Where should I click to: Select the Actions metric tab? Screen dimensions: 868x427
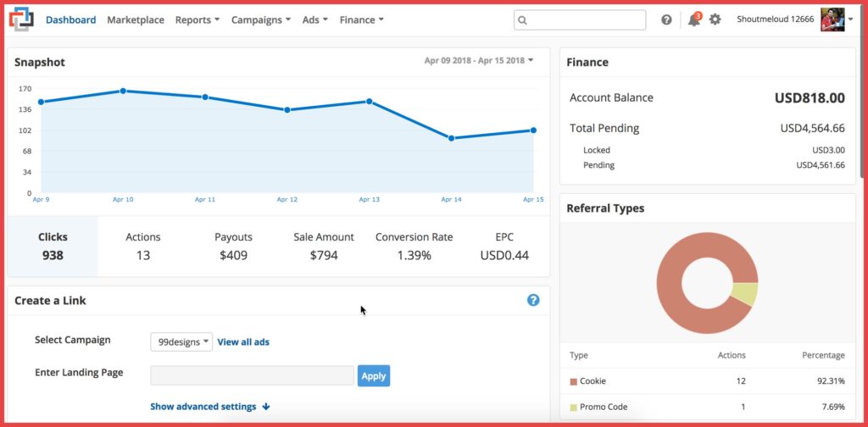coord(142,247)
